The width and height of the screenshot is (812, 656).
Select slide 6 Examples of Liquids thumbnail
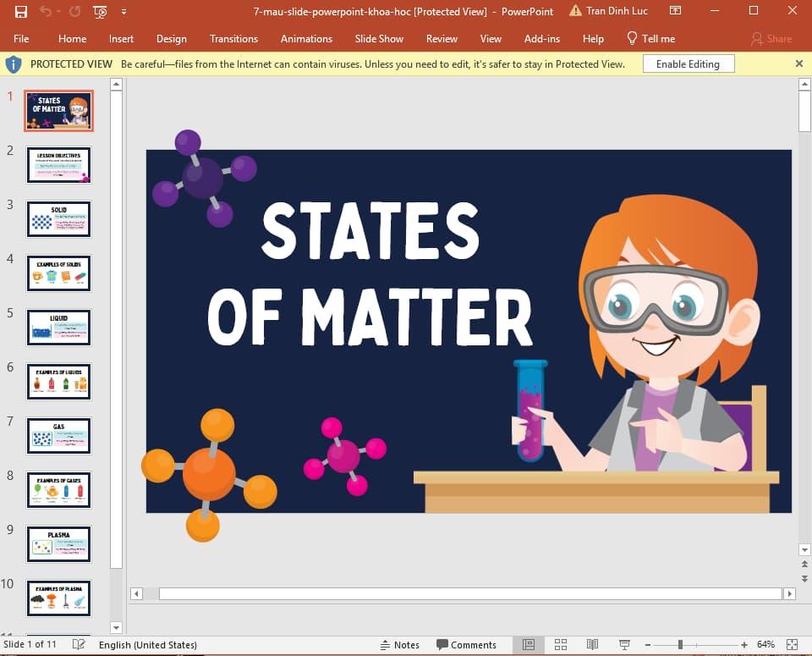[x=59, y=382]
